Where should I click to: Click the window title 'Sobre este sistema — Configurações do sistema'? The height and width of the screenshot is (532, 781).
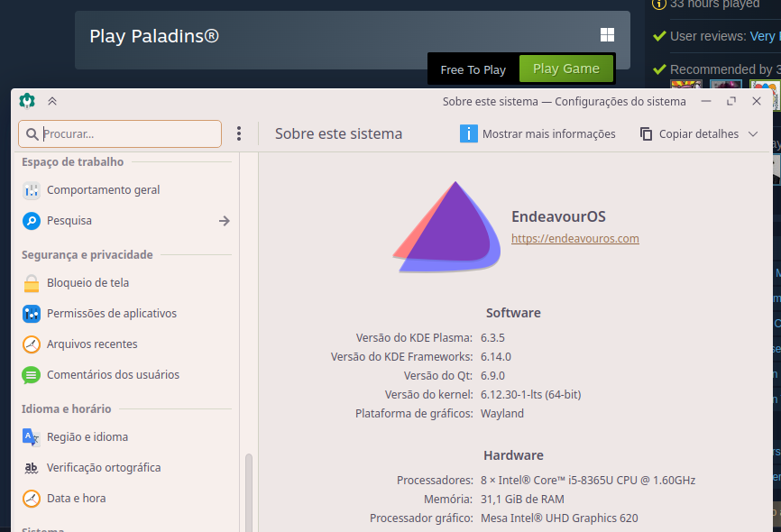[x=565, y=102]
